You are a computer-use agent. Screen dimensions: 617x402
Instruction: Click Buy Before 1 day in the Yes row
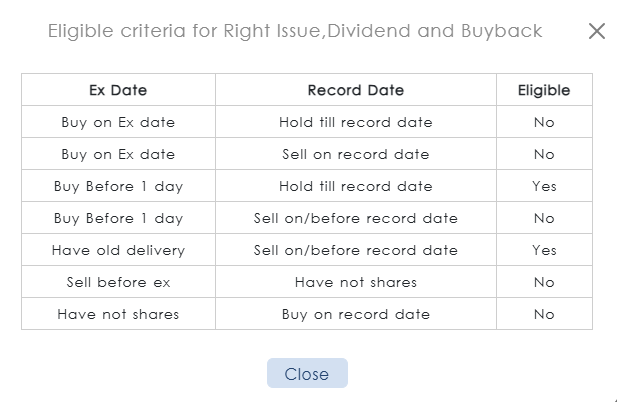pos(118,186)
